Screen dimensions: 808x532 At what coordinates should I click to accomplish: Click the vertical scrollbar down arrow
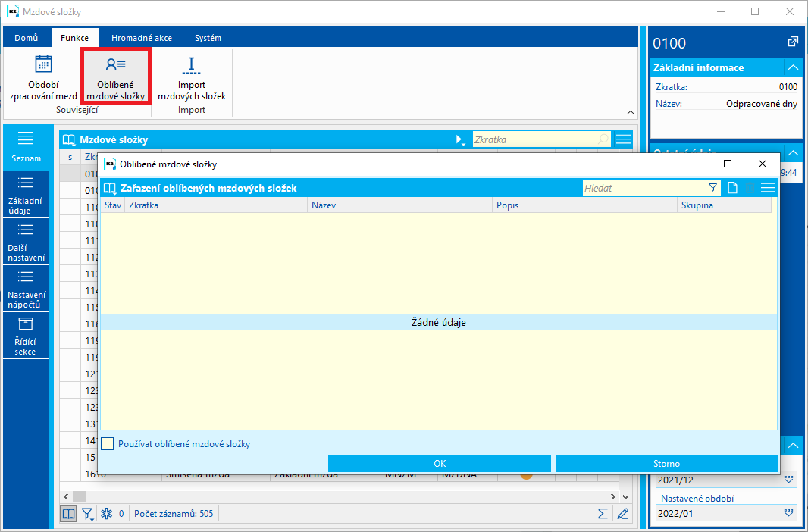coord(625,497)
